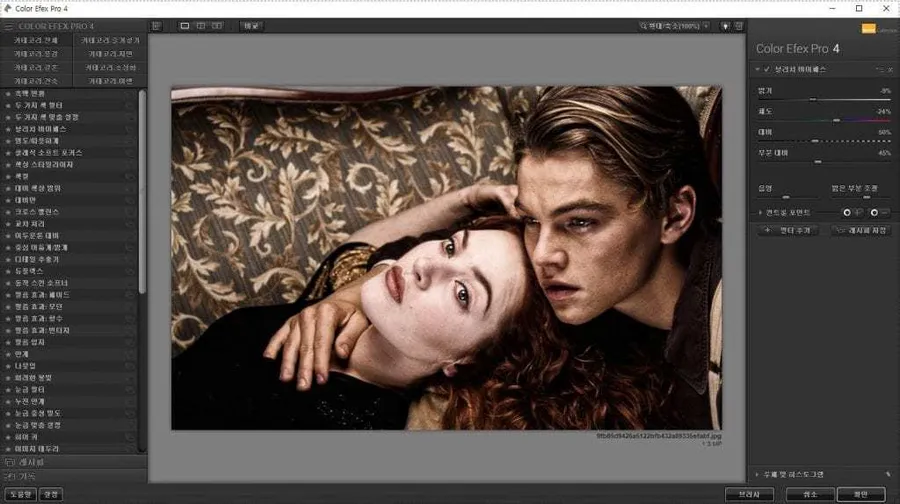Remove the 블리치 바이패스 filter with X icon

tap(890, 69)
